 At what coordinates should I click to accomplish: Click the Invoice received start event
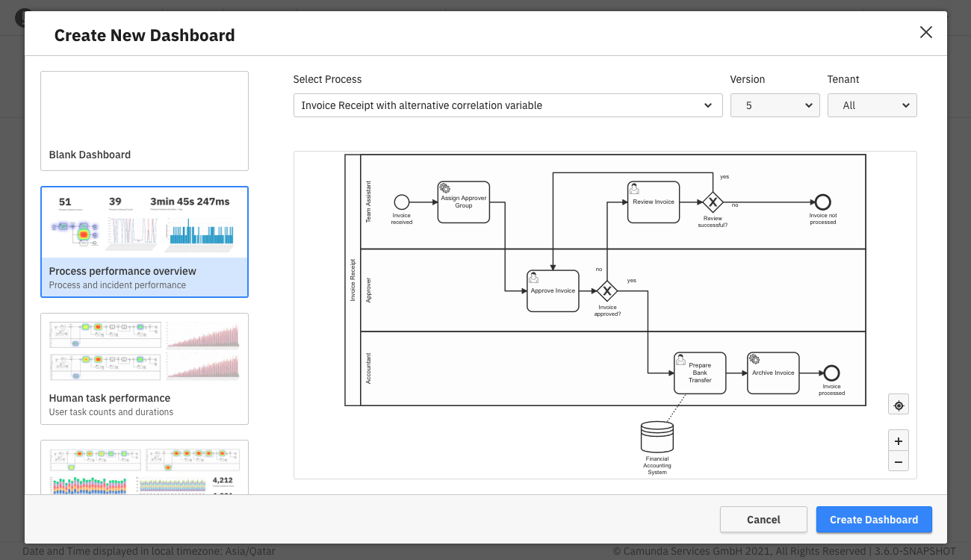tap(402, 202)
